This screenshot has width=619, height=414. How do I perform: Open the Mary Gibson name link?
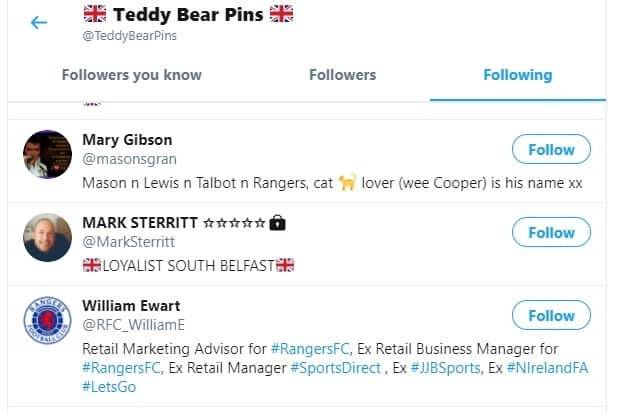tap(127, 140)
